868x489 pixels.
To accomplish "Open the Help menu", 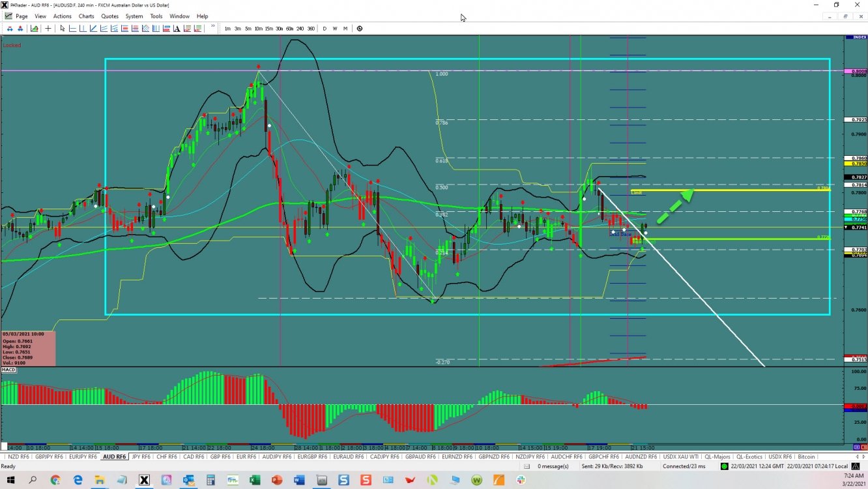I will (202, 16).
